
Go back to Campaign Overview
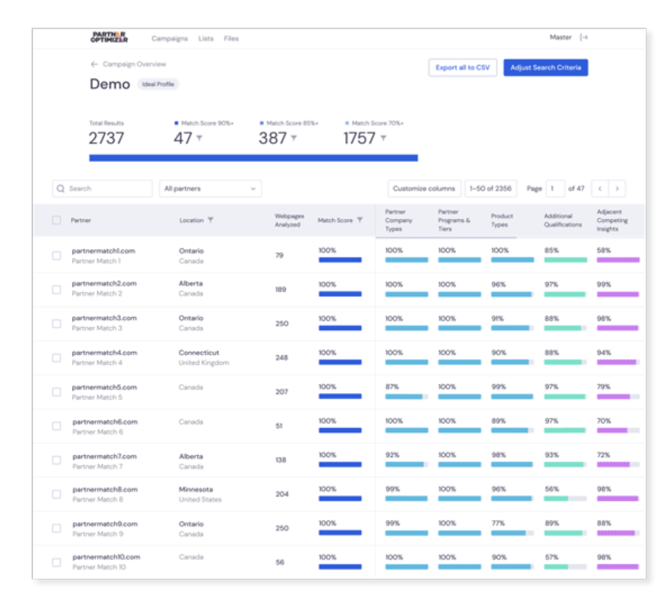coord(134,64)
